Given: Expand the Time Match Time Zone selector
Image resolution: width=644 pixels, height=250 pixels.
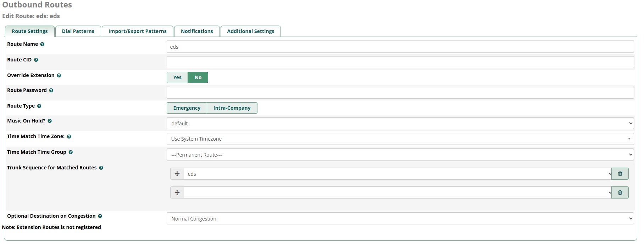Looking at the screenshot, I should (400, 139).
